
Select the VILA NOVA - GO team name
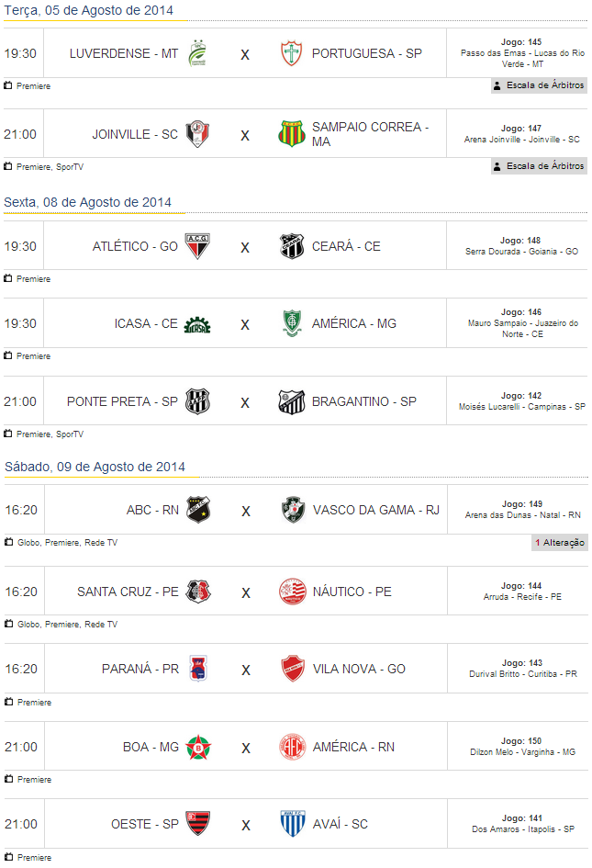(359, 669)
